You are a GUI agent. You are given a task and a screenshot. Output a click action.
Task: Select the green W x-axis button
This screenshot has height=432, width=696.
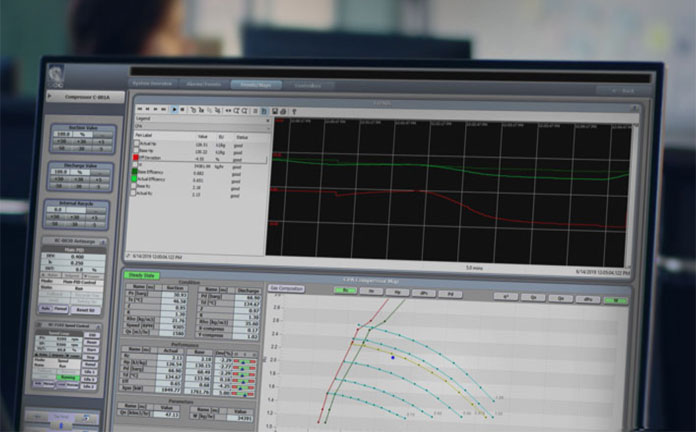616,301
